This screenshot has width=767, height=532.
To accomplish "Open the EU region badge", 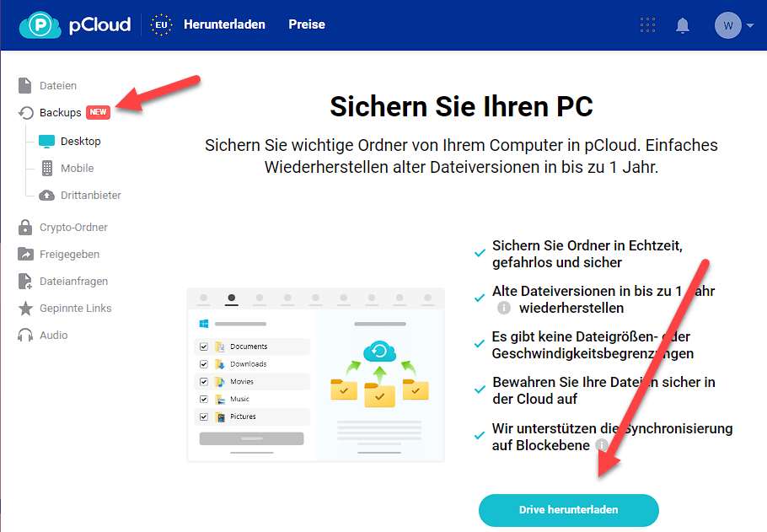I will [161, 24].
